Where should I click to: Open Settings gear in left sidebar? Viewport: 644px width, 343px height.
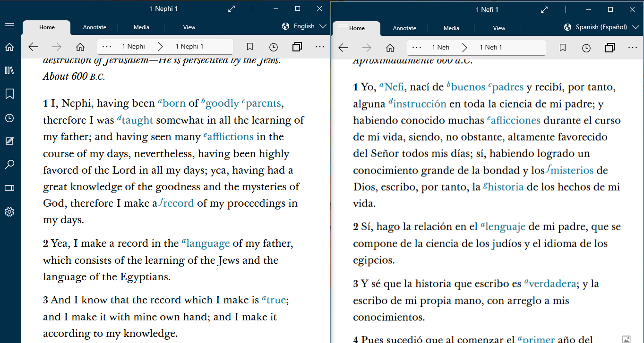(x=9, y=212)
